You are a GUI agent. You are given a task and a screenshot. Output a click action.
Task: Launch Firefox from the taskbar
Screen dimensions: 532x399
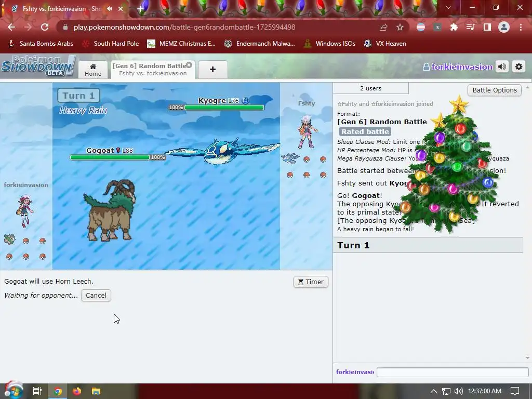pyautogui.click(x=77, y=391)
